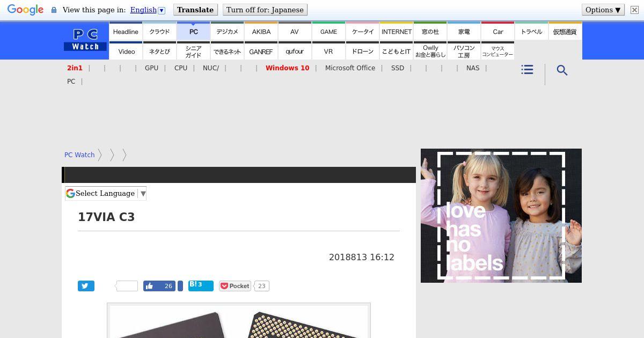The height and width of the screenshot is (338, 644).
Task: Open the できるネット tab
Action: click(227, 51)
